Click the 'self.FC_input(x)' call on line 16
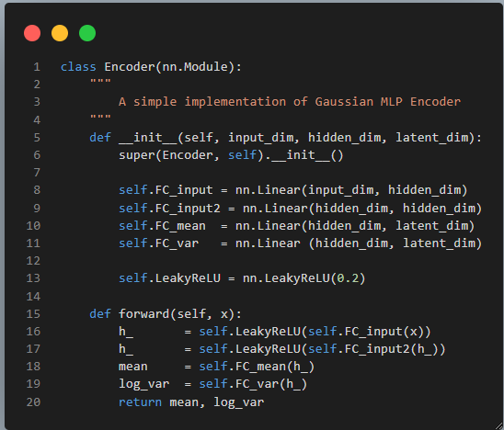The height and width of the screenshot is (430, 504). [x=366, y=332]
